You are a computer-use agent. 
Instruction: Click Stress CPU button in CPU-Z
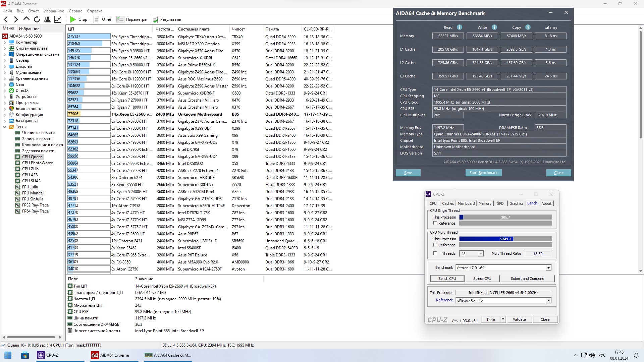[x=482, y=279]
